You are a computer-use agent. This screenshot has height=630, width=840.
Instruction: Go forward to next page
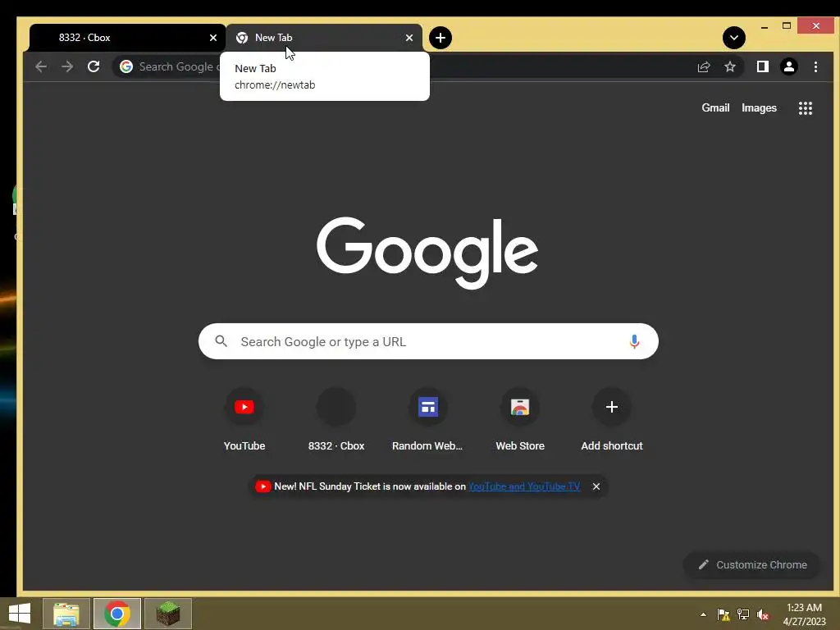click(x=67, y=66)
